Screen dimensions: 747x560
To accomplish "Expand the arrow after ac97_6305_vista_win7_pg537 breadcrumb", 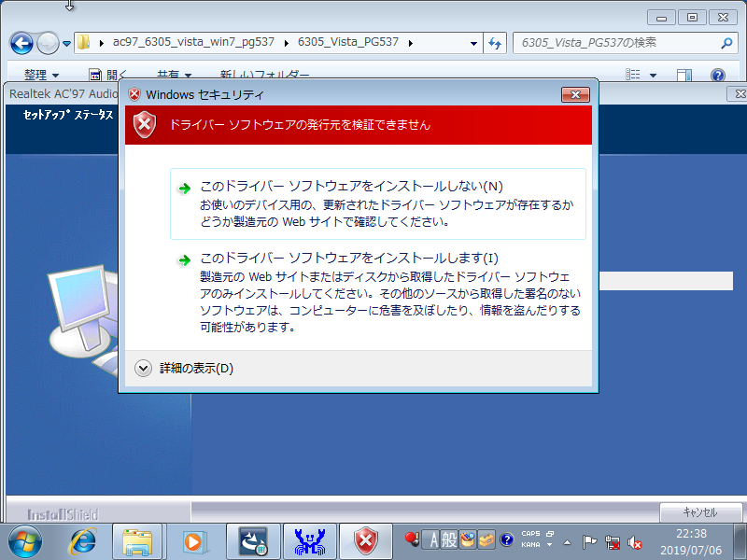I will (286, 43).
